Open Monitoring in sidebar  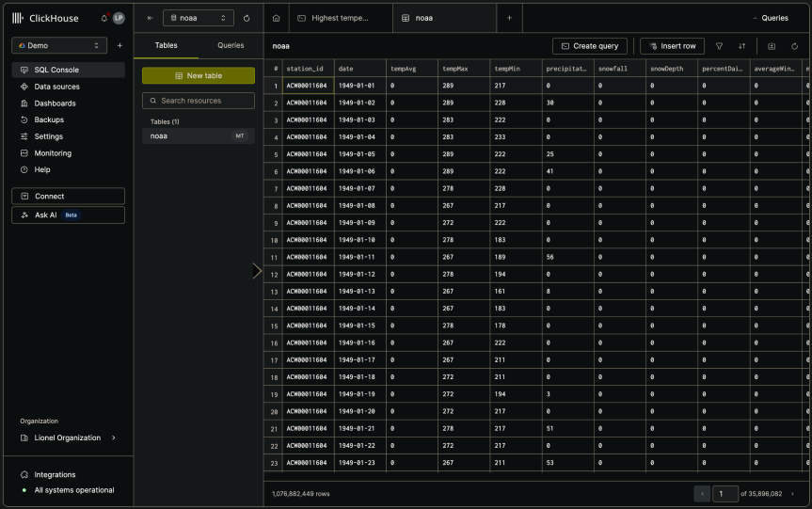pyautogui.click(x=68, y=153)
